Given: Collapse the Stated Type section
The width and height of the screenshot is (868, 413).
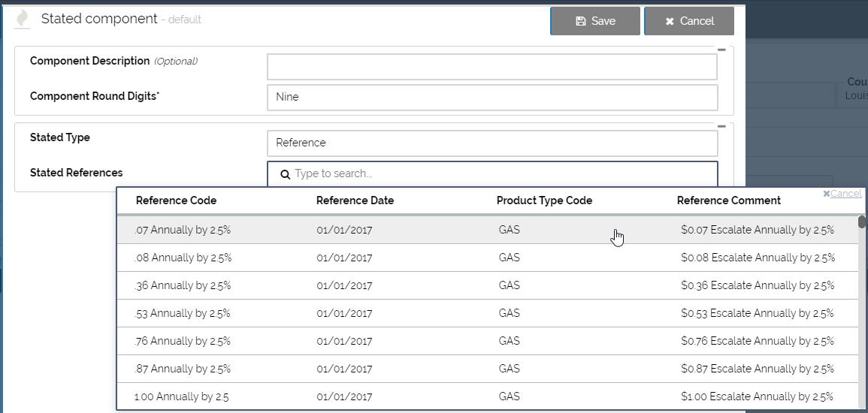Looking at the screenshot, I should 721,126.
